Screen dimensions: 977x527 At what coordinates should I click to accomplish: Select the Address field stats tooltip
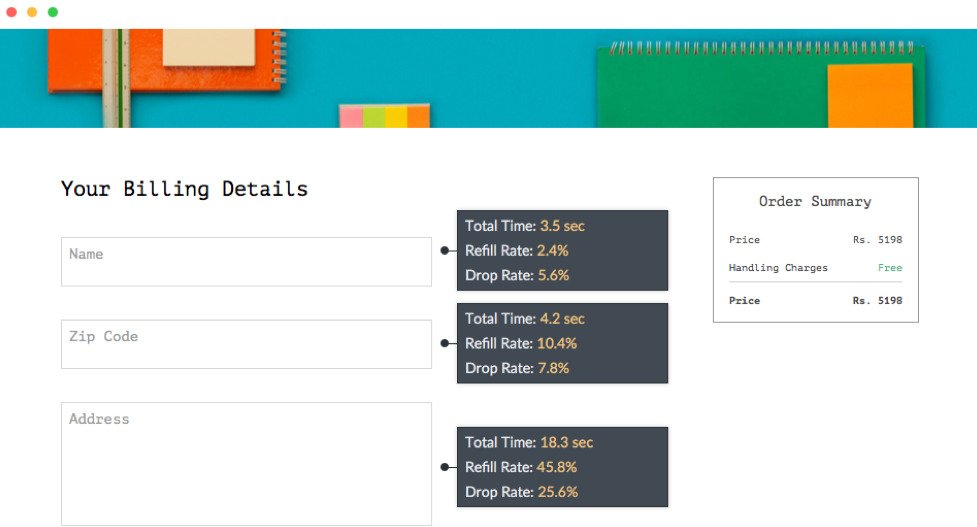[562, 467]
